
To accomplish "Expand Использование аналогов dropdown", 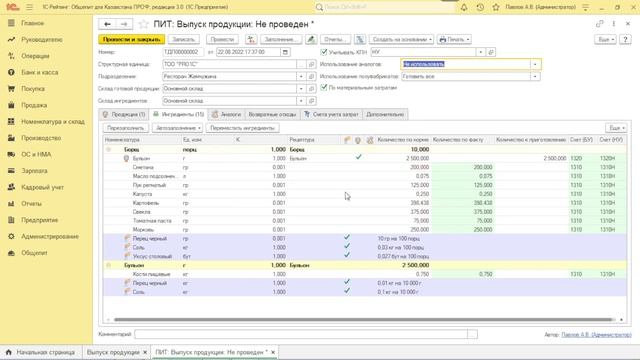I will (x=535, y=64).
